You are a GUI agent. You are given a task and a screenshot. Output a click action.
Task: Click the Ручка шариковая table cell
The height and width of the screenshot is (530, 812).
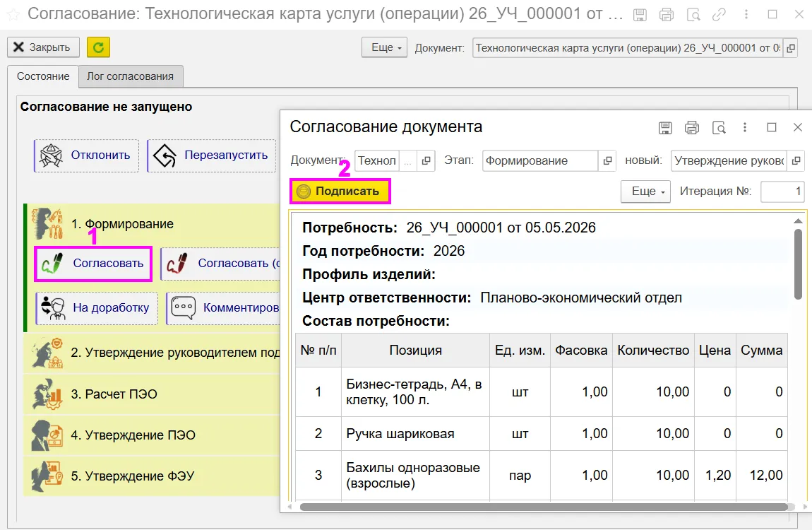coord(415,434)
